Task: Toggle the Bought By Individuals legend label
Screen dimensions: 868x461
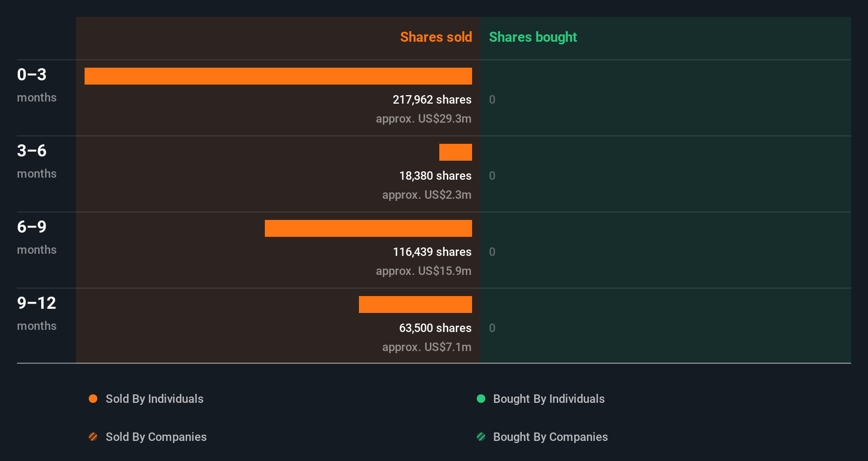Action: pyautogui.click(x=549, y=399)
